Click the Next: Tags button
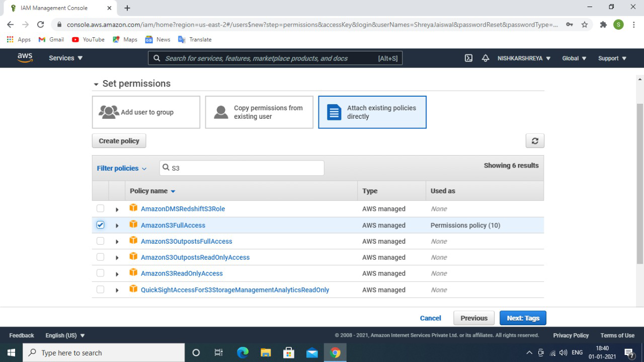This screenshot has height=362, width=644. (523, 318)
